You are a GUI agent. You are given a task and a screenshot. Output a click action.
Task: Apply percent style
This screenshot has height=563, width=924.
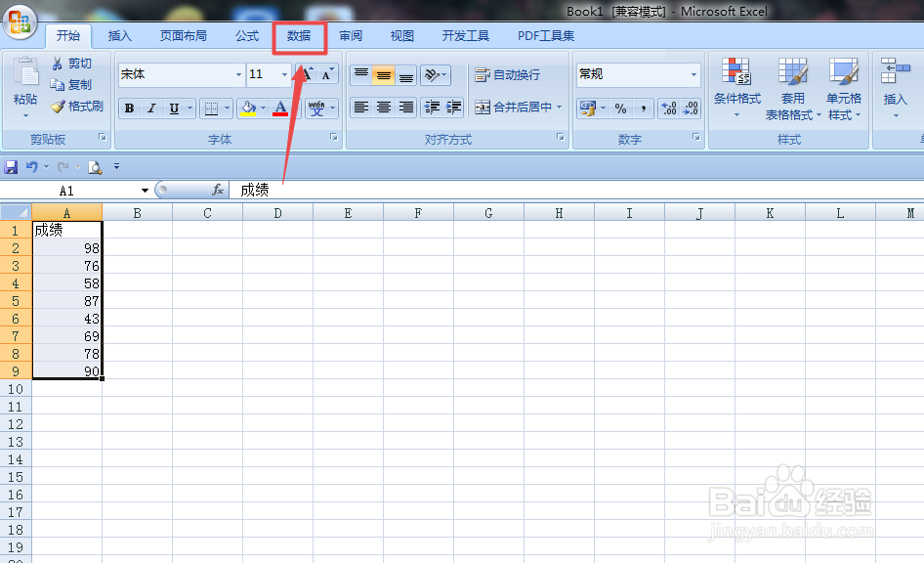click(620, 108)
